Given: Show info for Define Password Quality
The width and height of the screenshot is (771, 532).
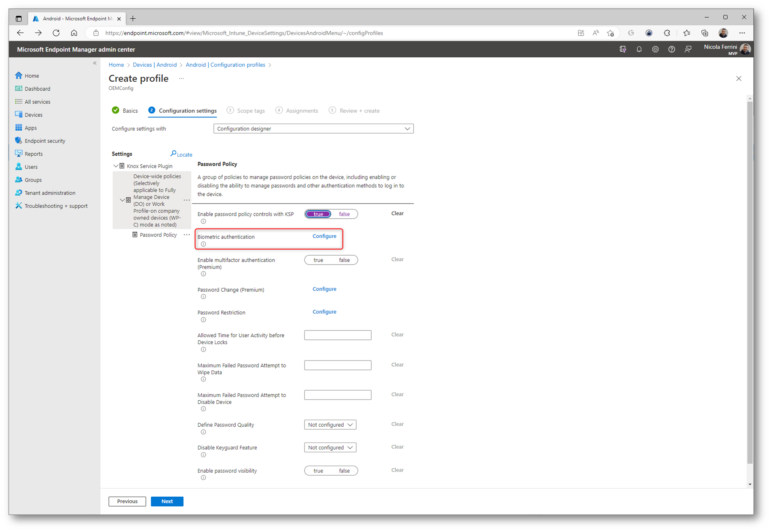Looking at the screenshot, I should tap(203, 432).
